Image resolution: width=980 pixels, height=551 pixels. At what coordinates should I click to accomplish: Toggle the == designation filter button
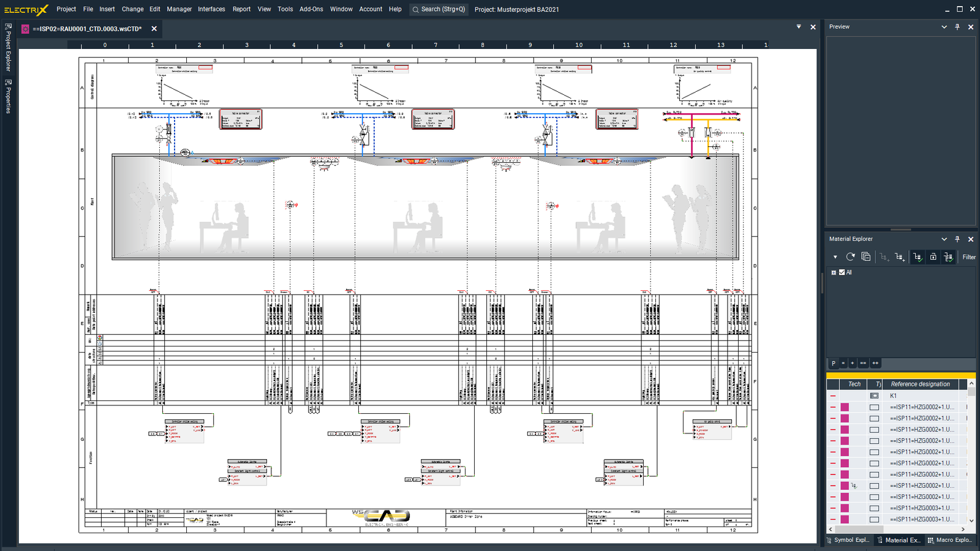tap(863, 363)
